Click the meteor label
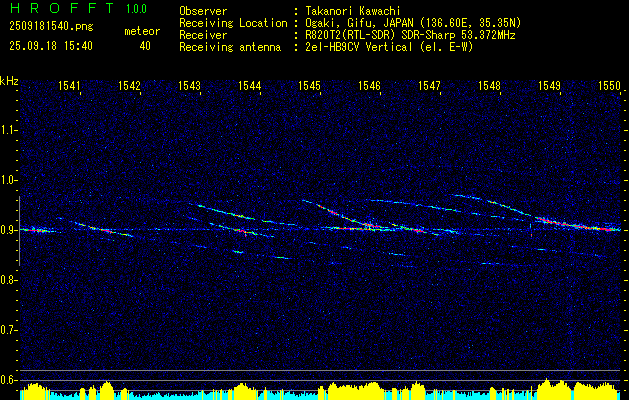The height and width of the screenshot is (400, 629). 142,31
